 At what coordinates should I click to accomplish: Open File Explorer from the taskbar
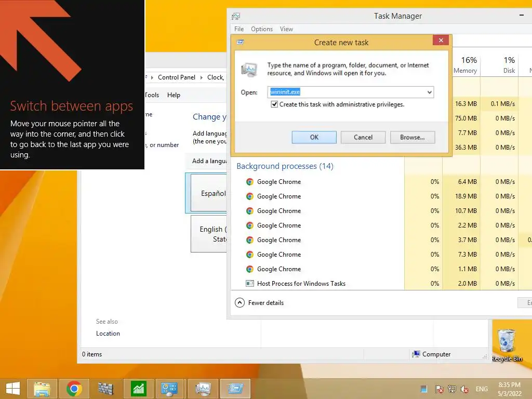(x=42, y=389)
